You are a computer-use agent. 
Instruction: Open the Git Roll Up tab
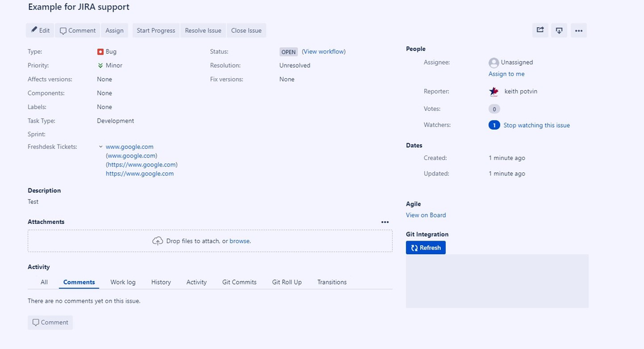(x=287, y=282)
